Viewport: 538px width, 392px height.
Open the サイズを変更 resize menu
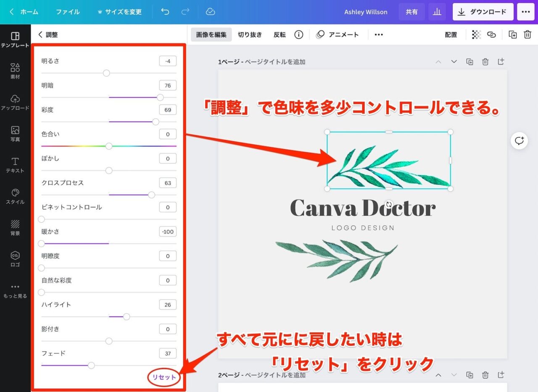tap(119, 12)
